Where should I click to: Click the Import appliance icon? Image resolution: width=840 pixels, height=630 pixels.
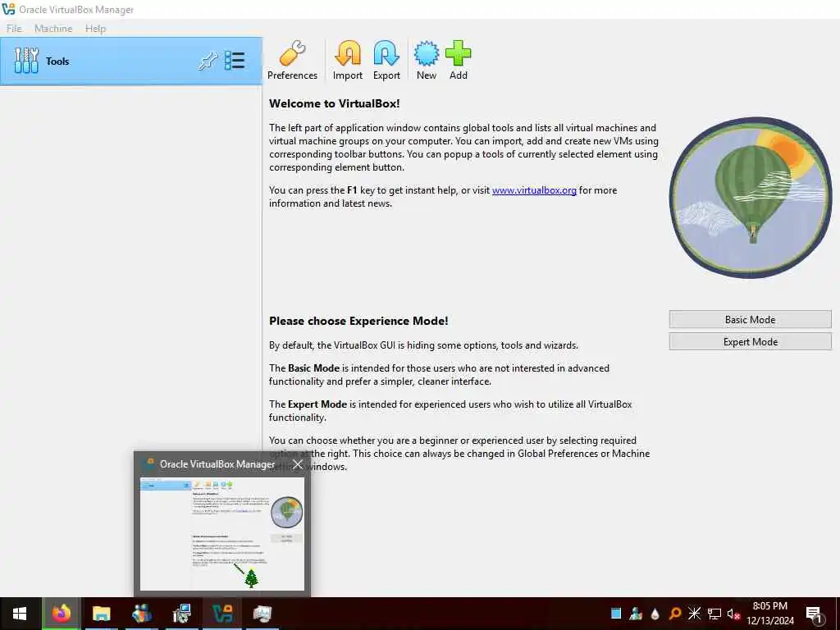click(348, 61)
